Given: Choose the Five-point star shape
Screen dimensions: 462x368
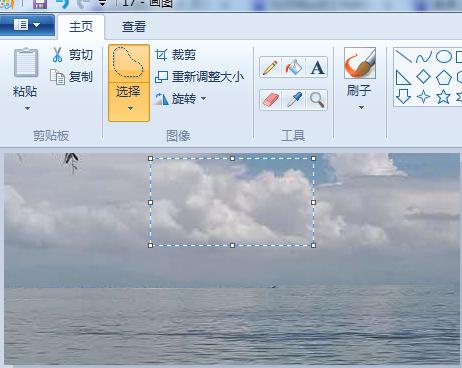Looking at the screenshot, I should [x=444, y=97].
